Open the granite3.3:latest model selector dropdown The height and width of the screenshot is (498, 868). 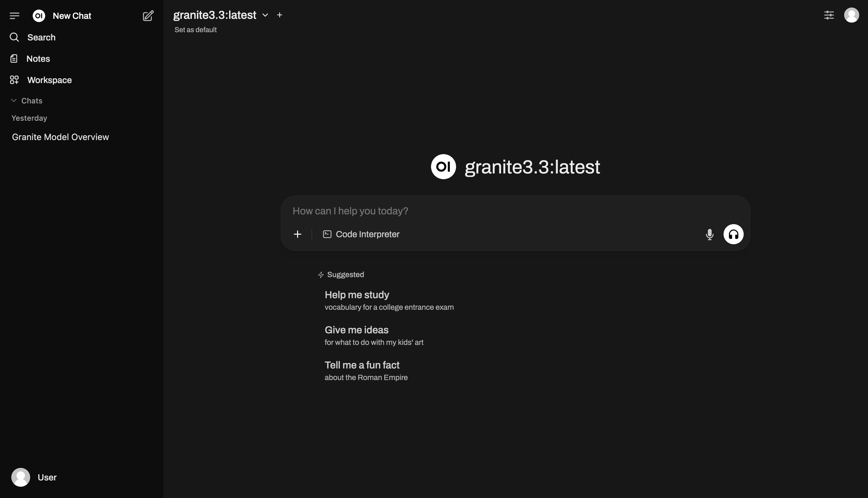click(x=221, y=15)
